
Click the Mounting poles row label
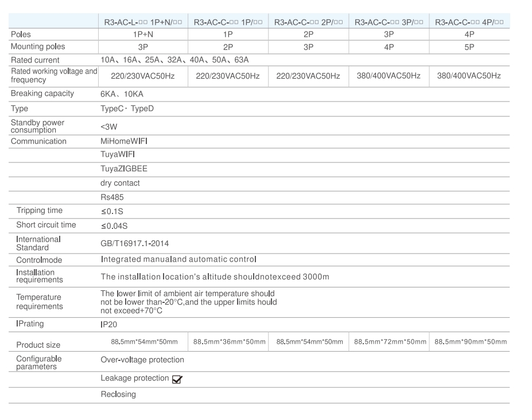(38, 47)
